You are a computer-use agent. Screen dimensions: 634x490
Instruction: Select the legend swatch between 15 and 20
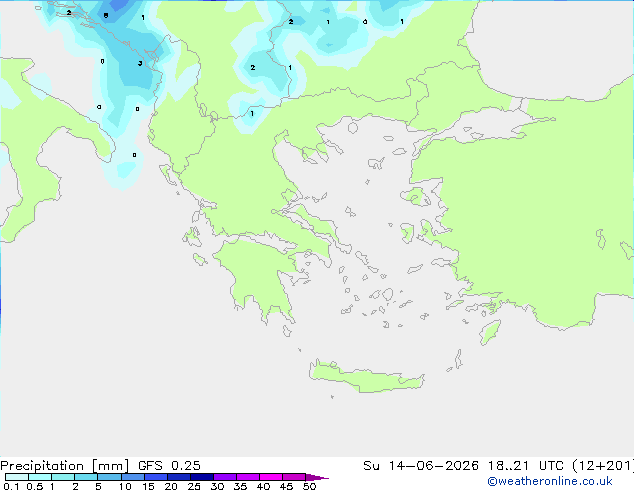[156, 477]
